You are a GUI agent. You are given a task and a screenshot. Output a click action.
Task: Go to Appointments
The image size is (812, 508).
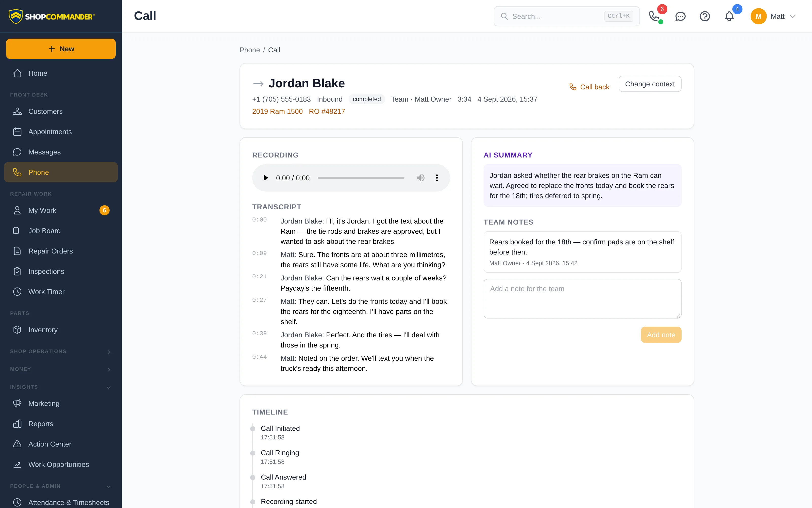tap(61, 132)
